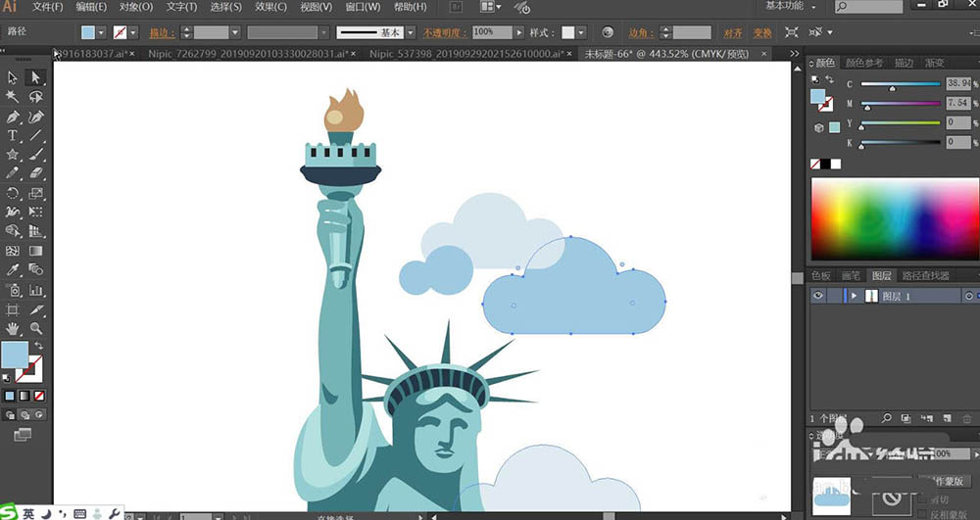The width and height of the screenshot is (980, 520).
Task: Open the stroke weight dropdown
Action: [235, 32]
